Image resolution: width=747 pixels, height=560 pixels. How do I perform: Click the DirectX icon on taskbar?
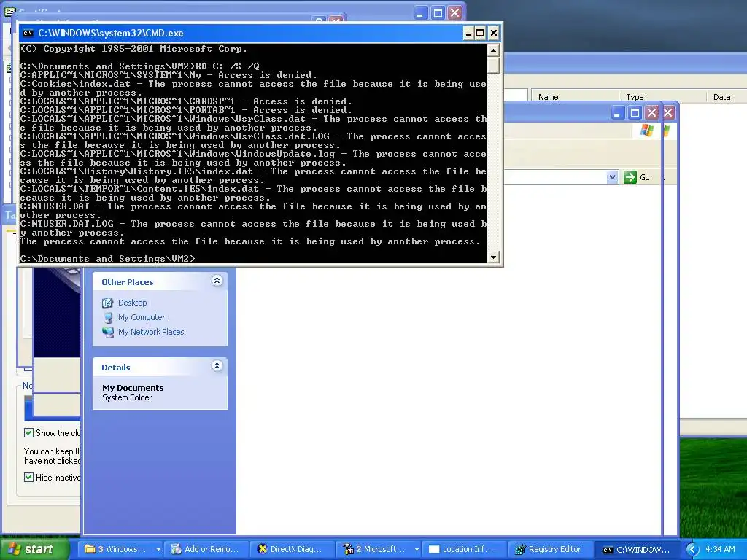pos(262,549)
